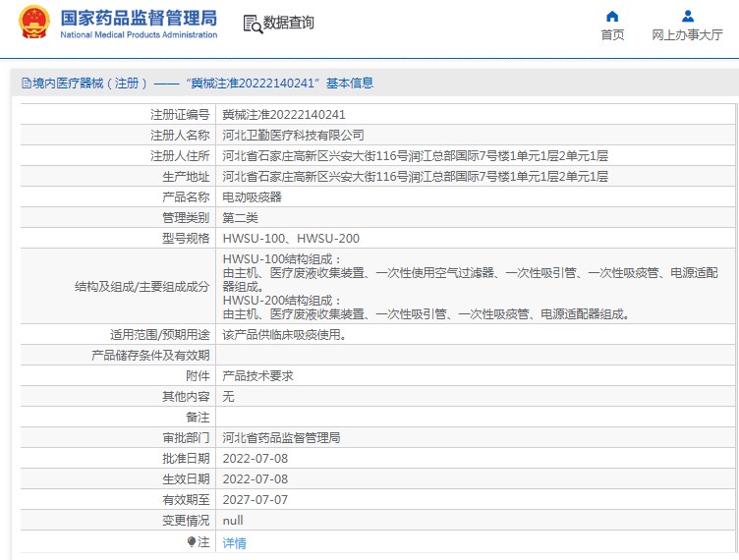The height and width of the screenshot is (560, 739).
Task: Click the 变更情况 row label
Action: pos(186,521)
